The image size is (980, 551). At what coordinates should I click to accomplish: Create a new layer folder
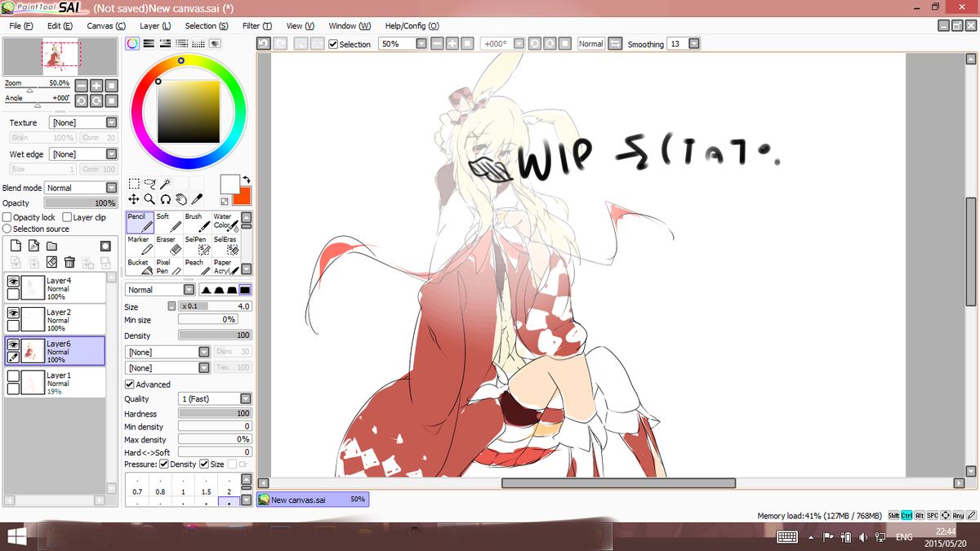tap(51, 246)
